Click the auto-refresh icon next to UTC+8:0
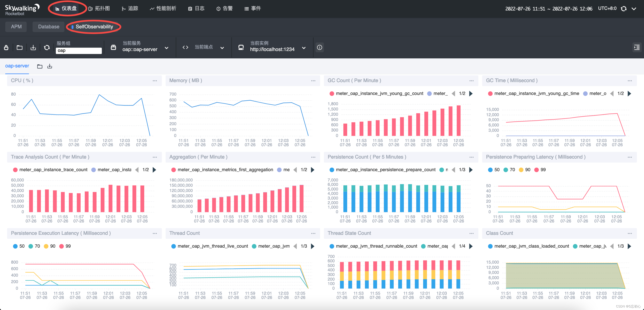Viewport: 644px width, 310px height. (623, 9)
